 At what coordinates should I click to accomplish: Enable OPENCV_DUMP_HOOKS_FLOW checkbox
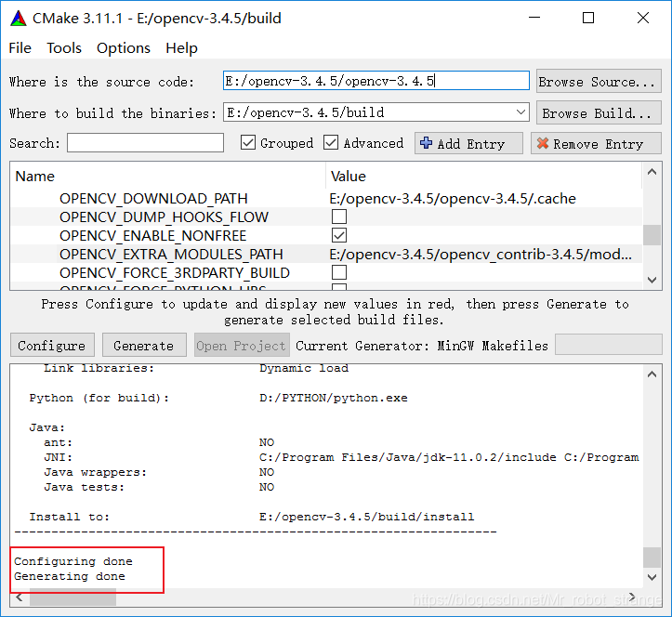click(339, 217)
